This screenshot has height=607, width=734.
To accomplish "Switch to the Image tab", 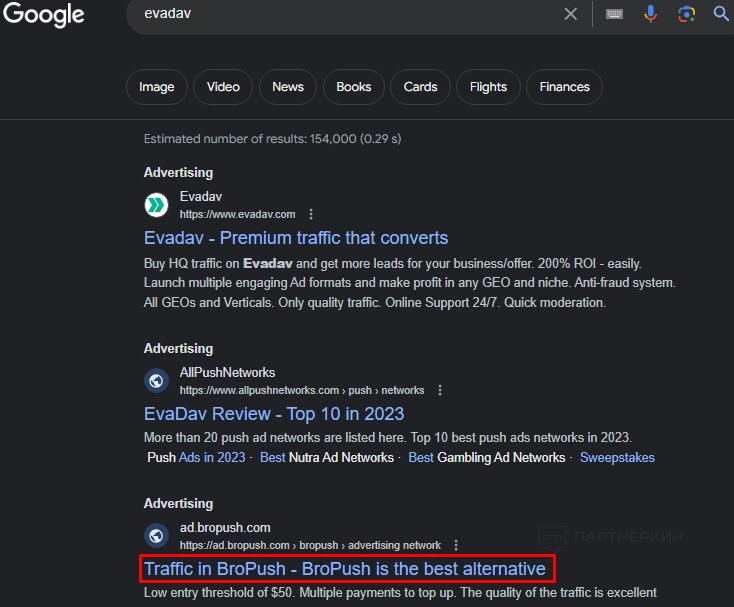I will (x=157, y=87).
